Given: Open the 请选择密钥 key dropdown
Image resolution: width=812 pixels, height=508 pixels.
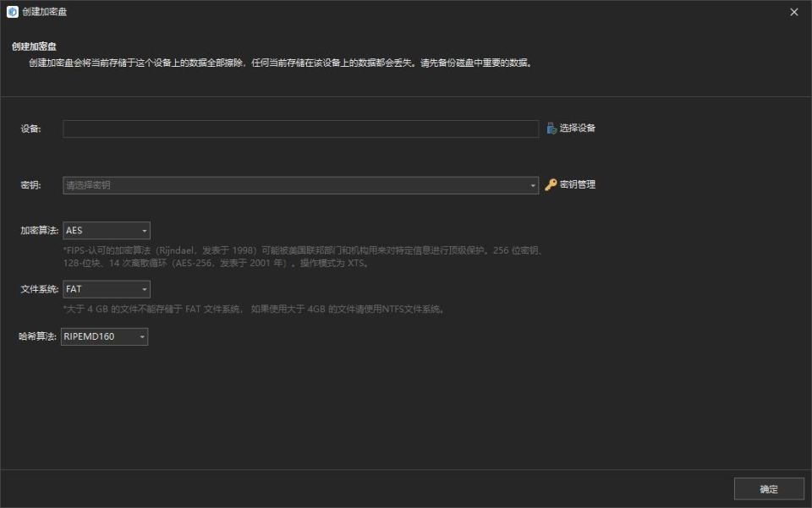Looking at the screenshot, I should click(x=300, y=185).
